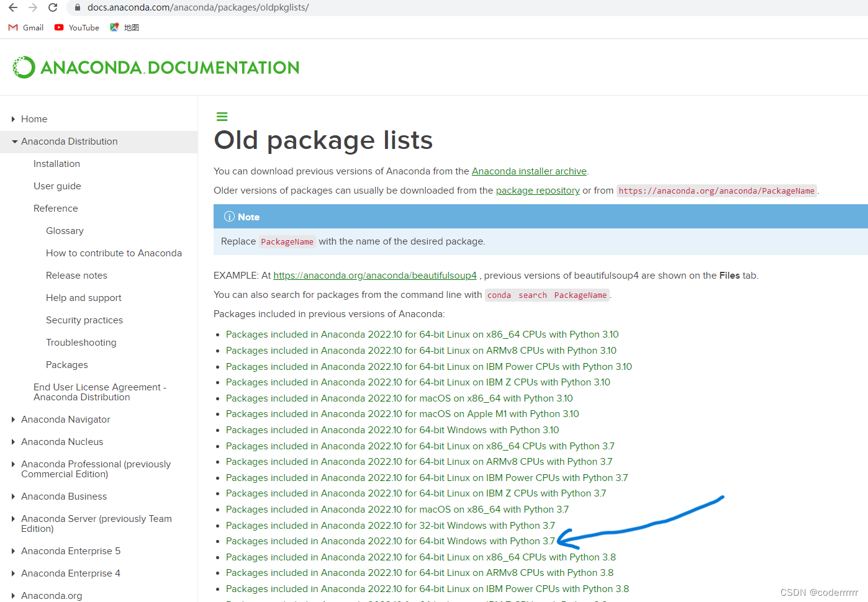
Task: Open Linux IBM Power Python 3.8 list
Action: pos(428,589)
